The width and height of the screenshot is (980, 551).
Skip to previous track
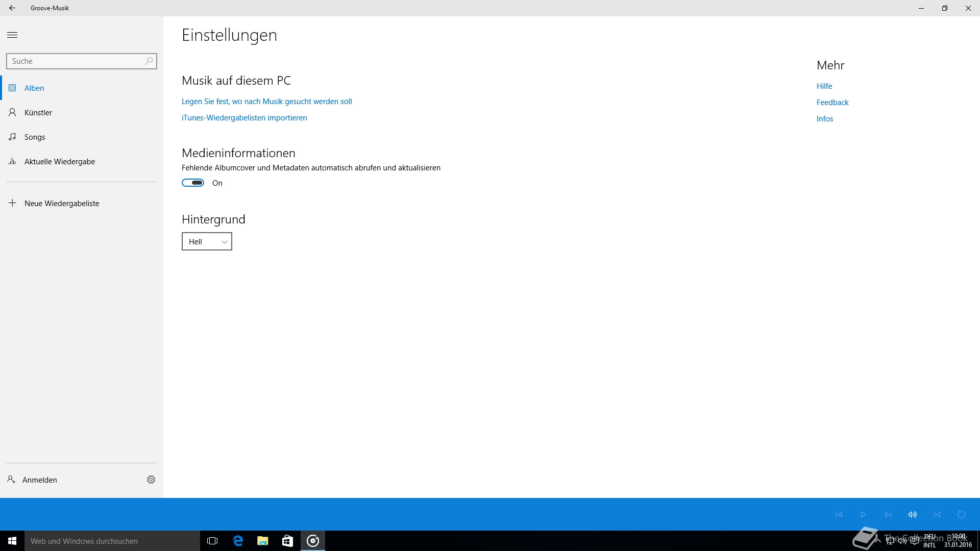point(839,514)
